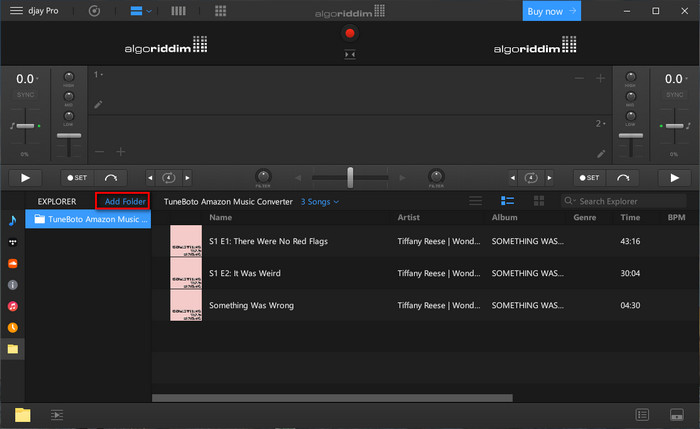Screen dimensions: 700x429
Task: Open the TIDAL source in sidebar
Action: 12,242
